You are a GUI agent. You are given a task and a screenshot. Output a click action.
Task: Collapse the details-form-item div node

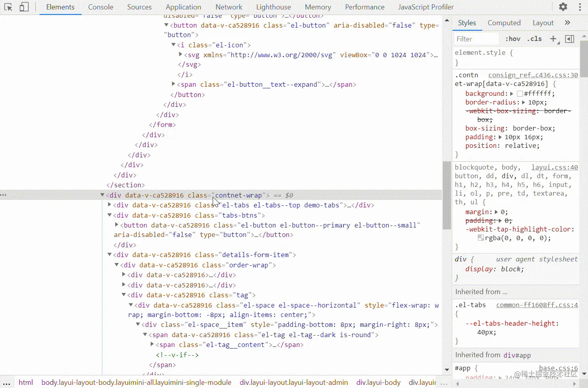109,255
